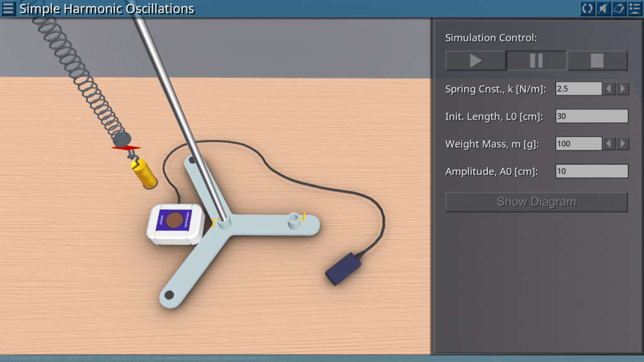The width and height of the screenshot is (644, 362).
Task: Toggle the muted speaker sound icon
Action: coord(603,8)
